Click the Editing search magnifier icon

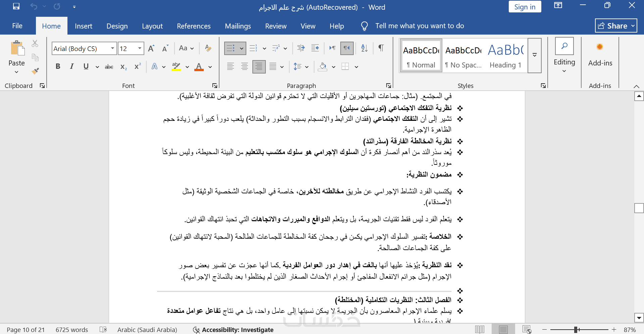tap(564, 46)
